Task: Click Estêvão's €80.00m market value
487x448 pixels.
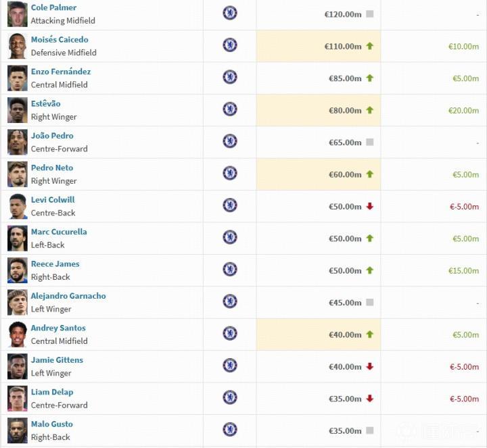Action: [343, 110]
